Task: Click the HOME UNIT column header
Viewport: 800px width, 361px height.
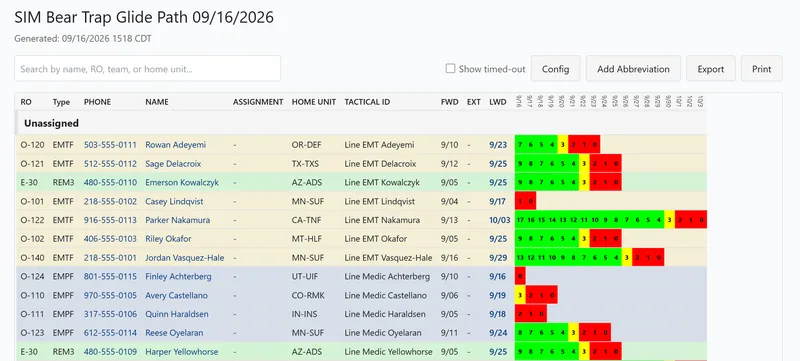Action: 314,102
